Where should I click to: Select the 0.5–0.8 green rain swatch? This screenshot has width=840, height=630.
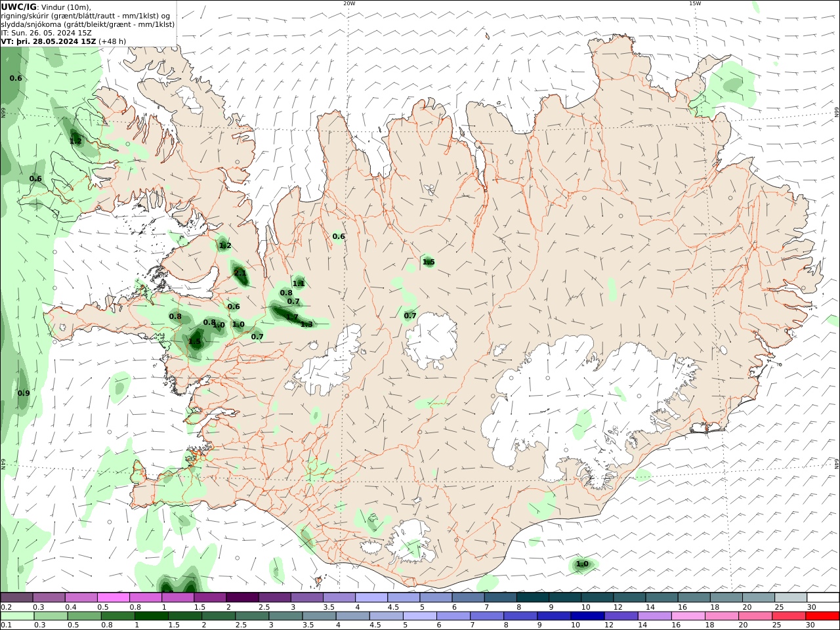pos(84,616)
